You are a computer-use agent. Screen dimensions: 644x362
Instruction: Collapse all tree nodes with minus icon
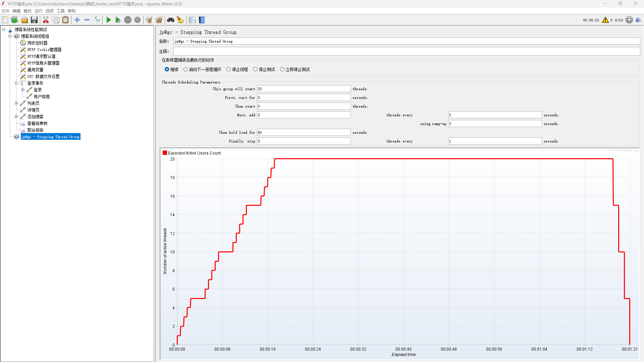coord(87,20)
